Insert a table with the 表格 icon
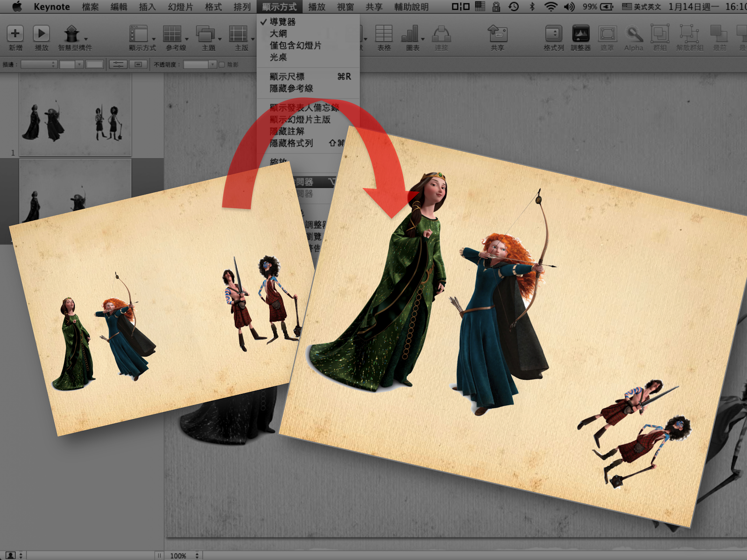This screenshot has width=747, height=560. tap(384, 34)
